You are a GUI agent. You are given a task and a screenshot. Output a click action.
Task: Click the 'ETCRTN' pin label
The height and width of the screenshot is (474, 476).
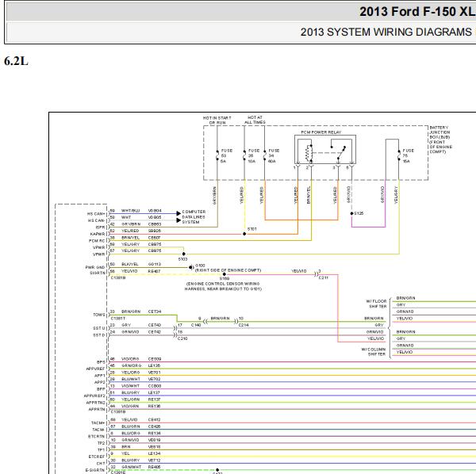[96, 436]
